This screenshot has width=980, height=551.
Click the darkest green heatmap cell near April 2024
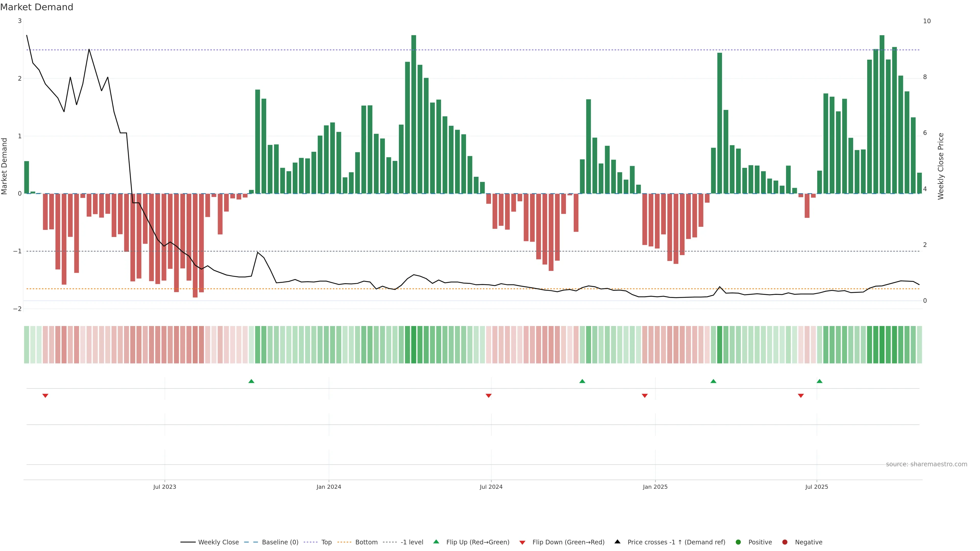pos(413,345)
